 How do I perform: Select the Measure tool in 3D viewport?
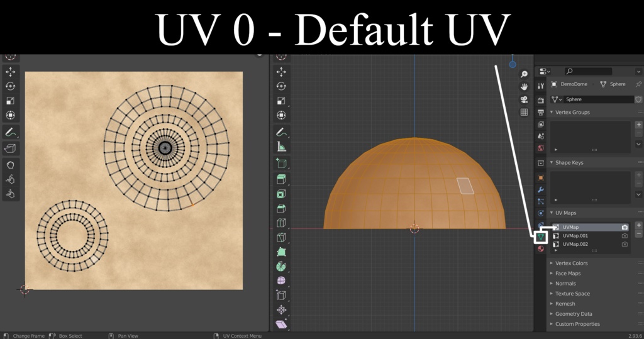(281, 147)
